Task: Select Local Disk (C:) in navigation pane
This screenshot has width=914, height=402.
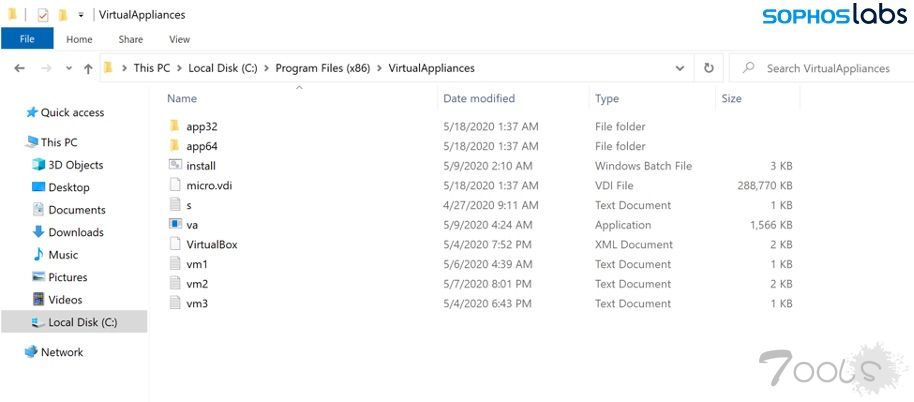Action: 82,322
